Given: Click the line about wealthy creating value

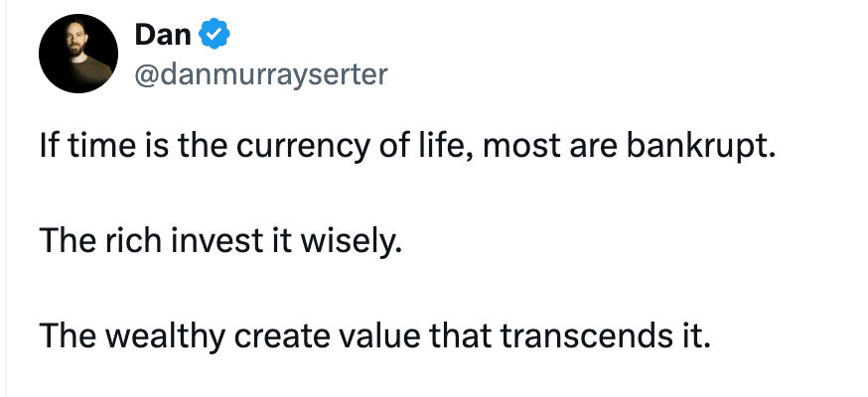Looking at the screenshot, I should (x=374, y=335).
